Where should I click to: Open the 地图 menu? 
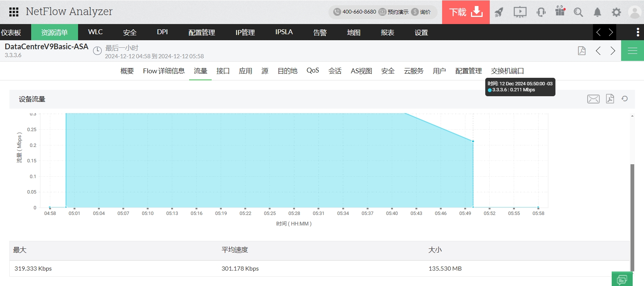coord(354,32)
